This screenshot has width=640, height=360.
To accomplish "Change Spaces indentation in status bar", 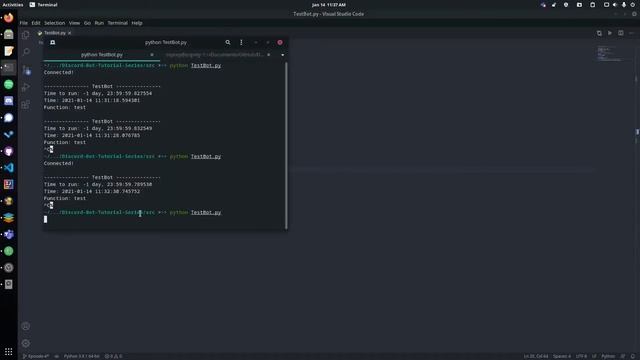I will pyautogui.click(x=562, y=356).
